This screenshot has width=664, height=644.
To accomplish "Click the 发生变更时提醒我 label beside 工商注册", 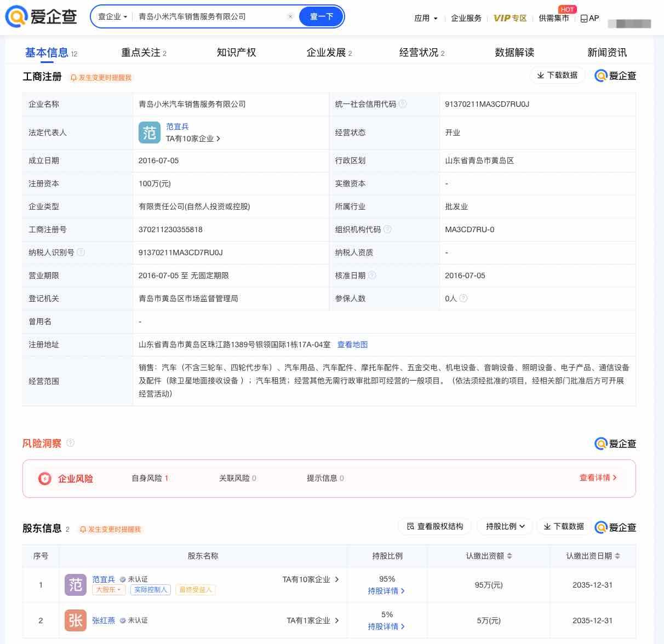I will [x=105, y=78].
